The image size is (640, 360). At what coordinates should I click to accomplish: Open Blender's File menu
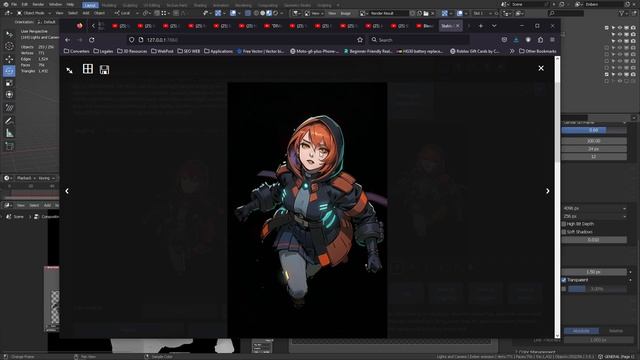[x=14, y=4]
